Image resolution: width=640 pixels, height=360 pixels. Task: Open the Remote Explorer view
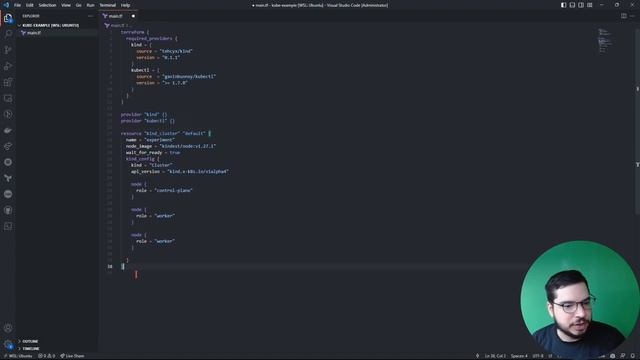pyautogui.click(x=8, y=98)
